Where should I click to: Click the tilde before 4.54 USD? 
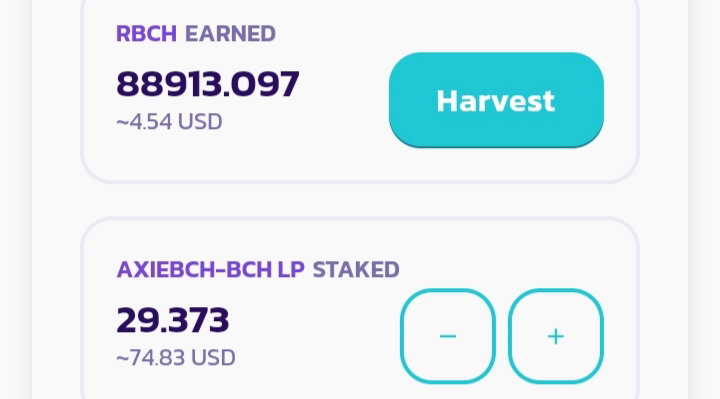pyautogui.click(x=123, y=122)
